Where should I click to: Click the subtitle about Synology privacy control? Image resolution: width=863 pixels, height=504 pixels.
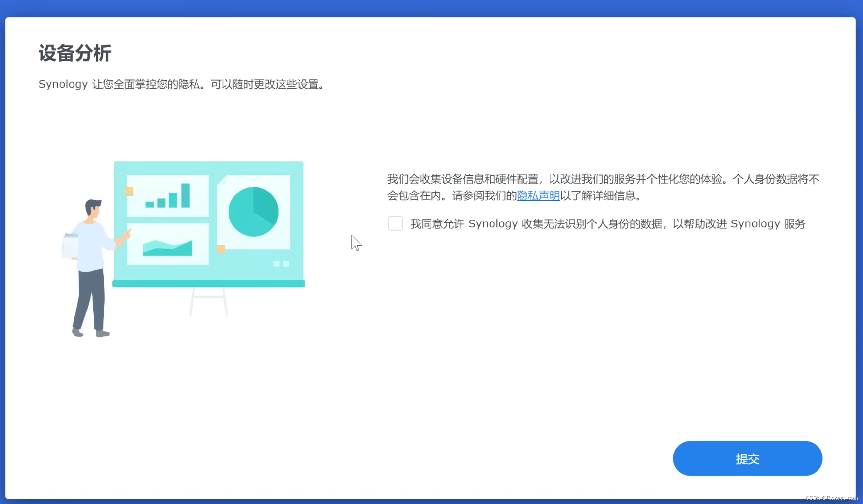(x=182, y=84)
